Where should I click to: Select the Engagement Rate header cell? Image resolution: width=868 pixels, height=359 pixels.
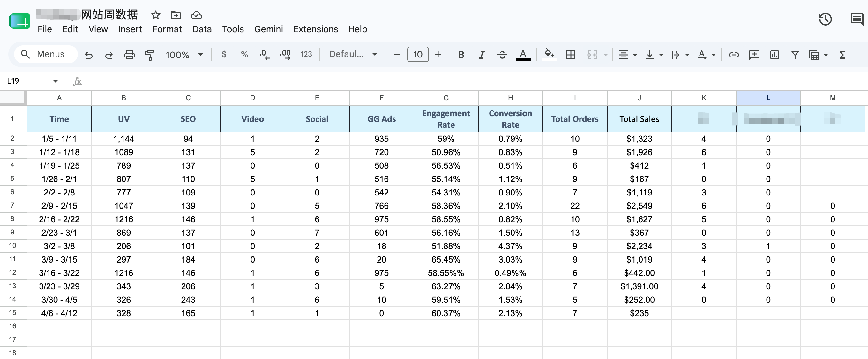pos(446,119)
